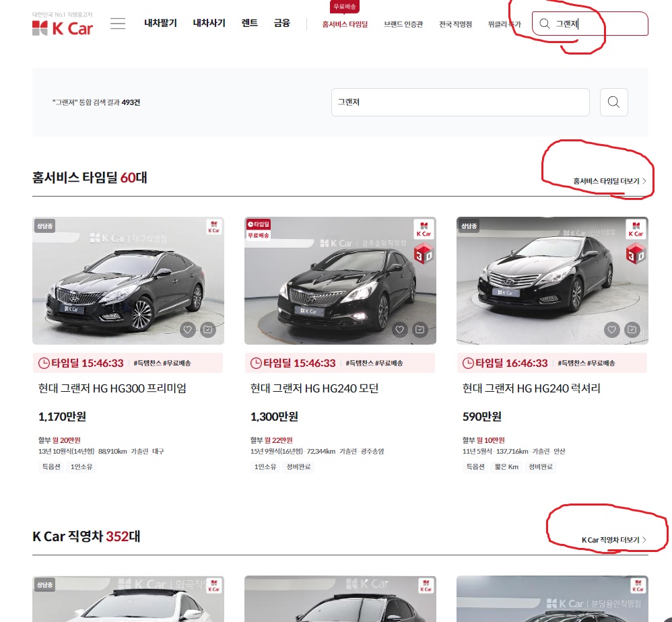Select the magnifier icon in the top search bar
The width and height of the screenshot is (672, 622).
click(544, 23)
